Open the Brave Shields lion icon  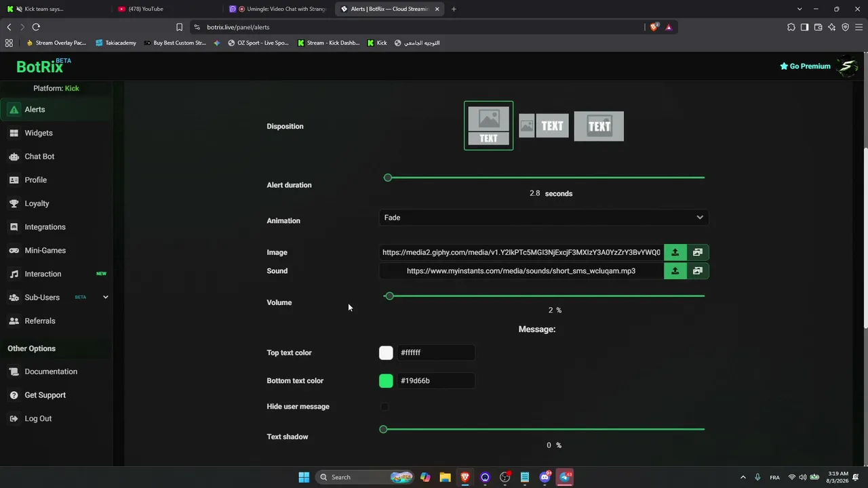654,27
